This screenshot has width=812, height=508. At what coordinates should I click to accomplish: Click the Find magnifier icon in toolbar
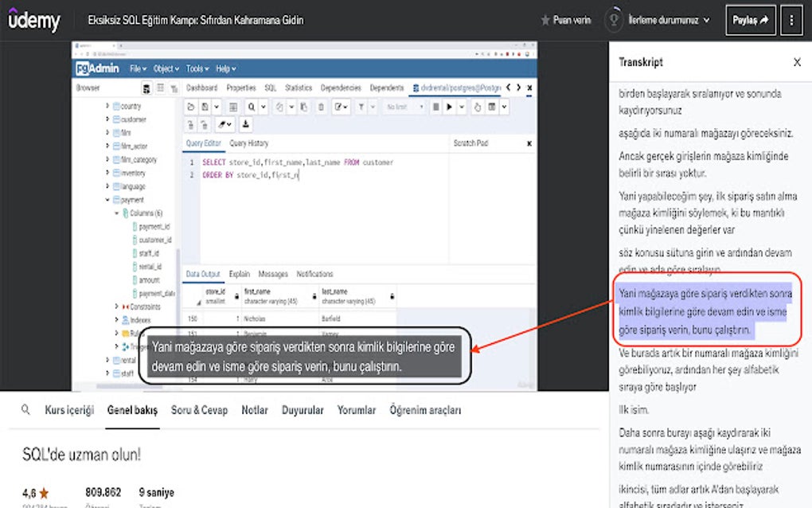coord(252,107)
